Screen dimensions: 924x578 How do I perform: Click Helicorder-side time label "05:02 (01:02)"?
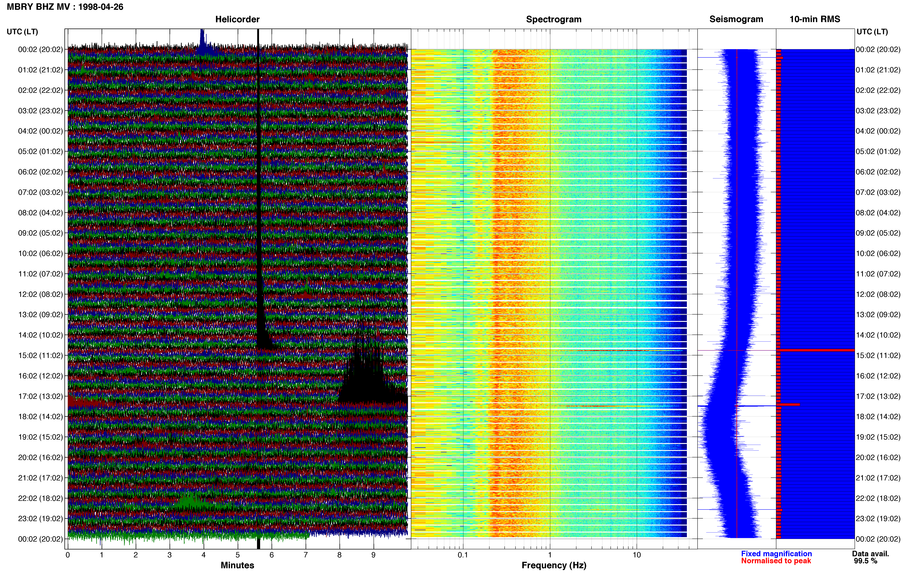[x=40, y=151]
